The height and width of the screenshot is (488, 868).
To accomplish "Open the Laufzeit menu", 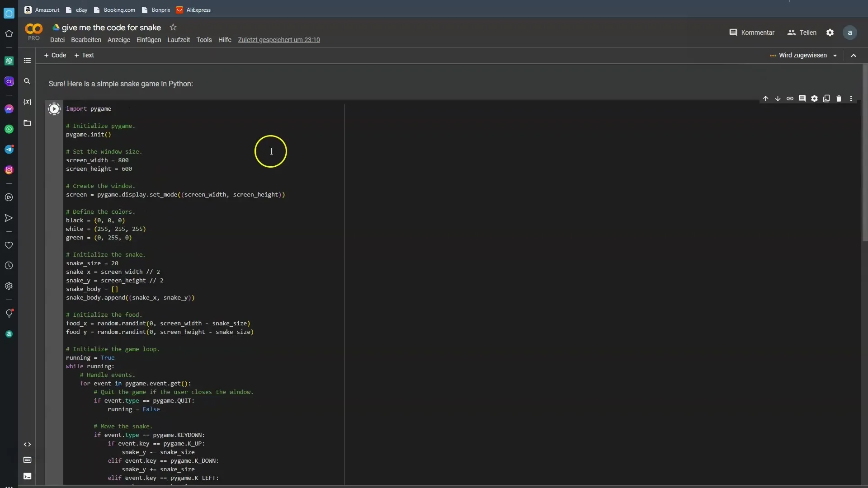I will [x=179, y=40].
